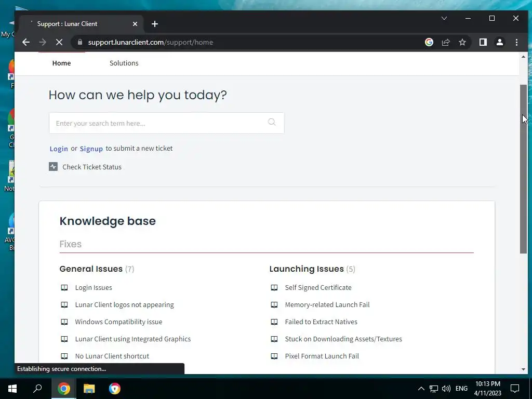Open Pixel Format Launch Fail article

pyautogui.click(x=322, y=356)
